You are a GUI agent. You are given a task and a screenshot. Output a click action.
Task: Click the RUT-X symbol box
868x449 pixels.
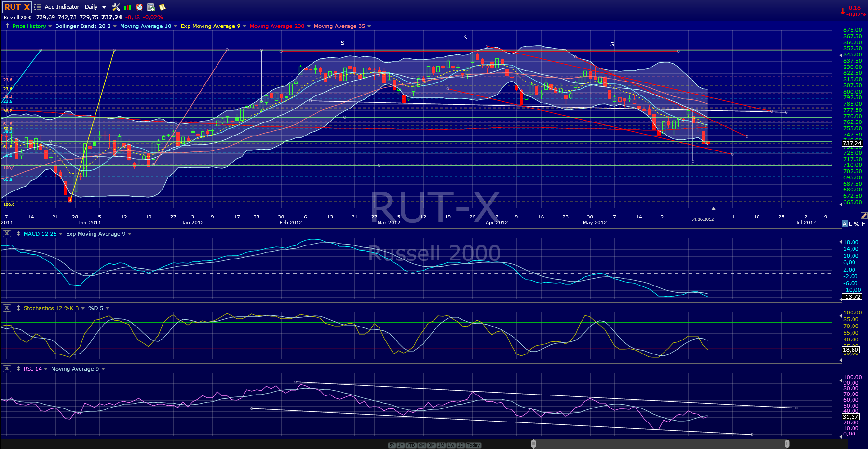(17, 7)
